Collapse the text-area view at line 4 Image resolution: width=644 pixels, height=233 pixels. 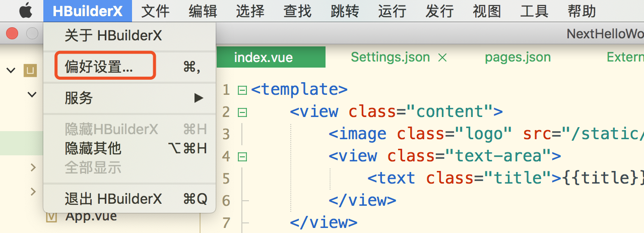pos(242,156)
